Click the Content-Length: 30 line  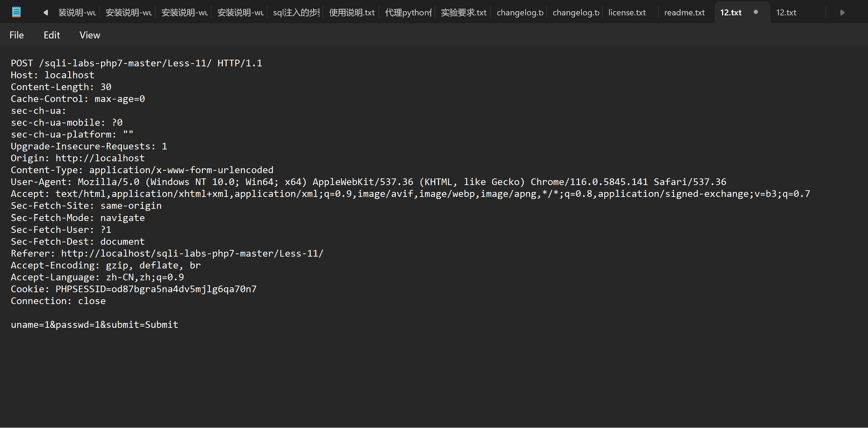point(61,87)
